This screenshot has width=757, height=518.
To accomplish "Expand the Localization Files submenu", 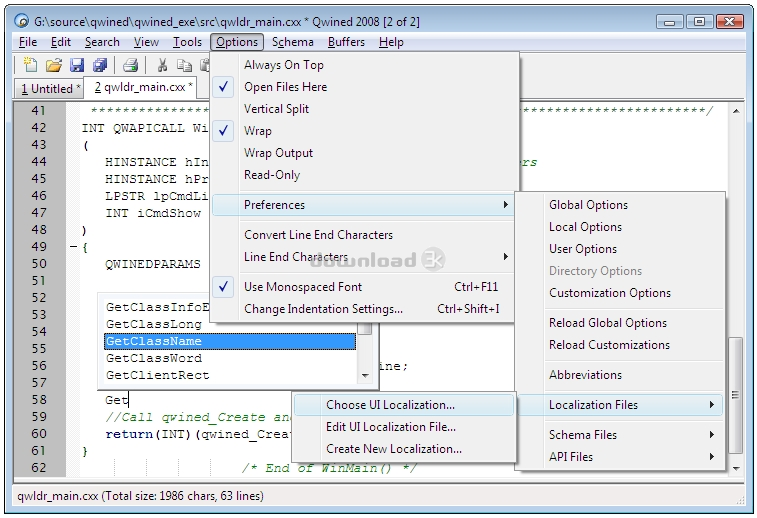I will click(x=620, y=405).
